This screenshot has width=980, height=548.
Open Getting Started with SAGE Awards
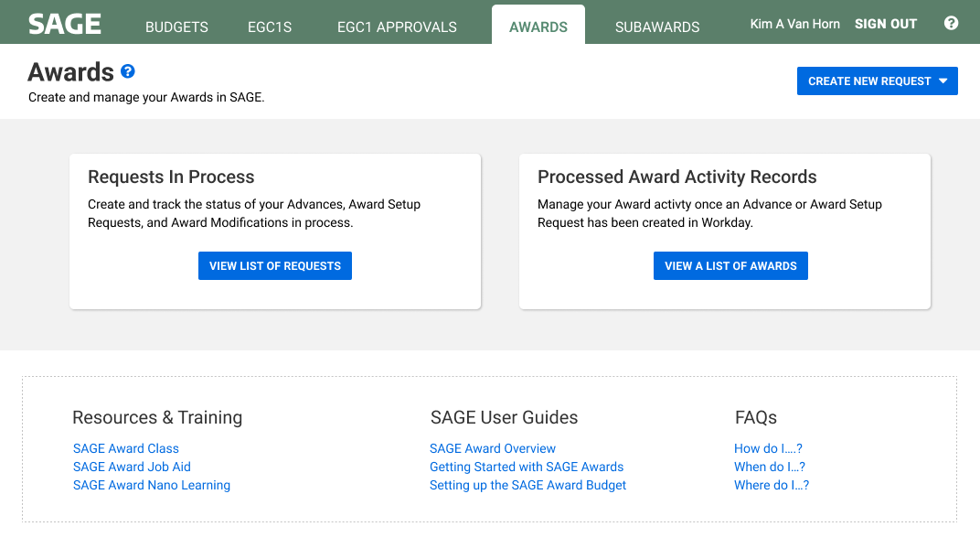pyautogui.click(x=527, y=467)
